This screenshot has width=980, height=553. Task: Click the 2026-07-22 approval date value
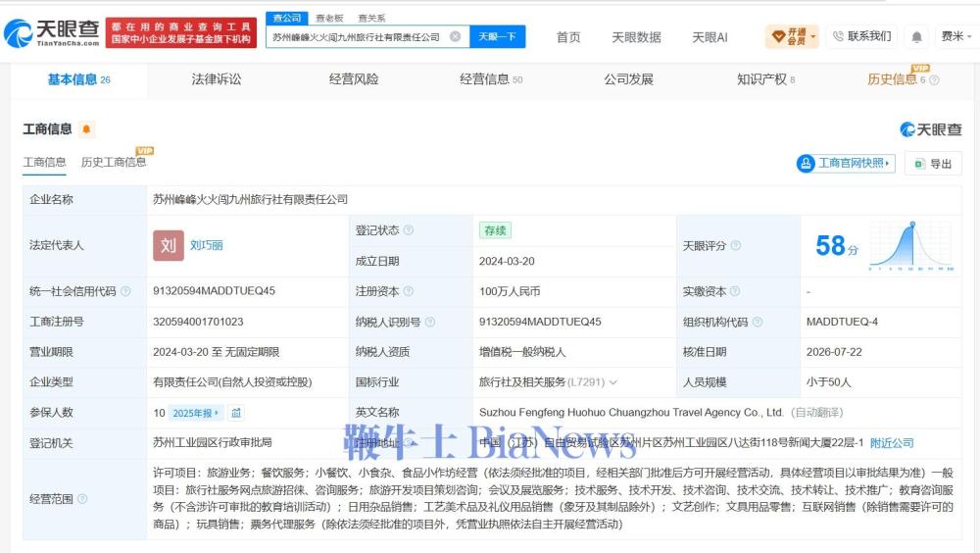click(834, 352)
